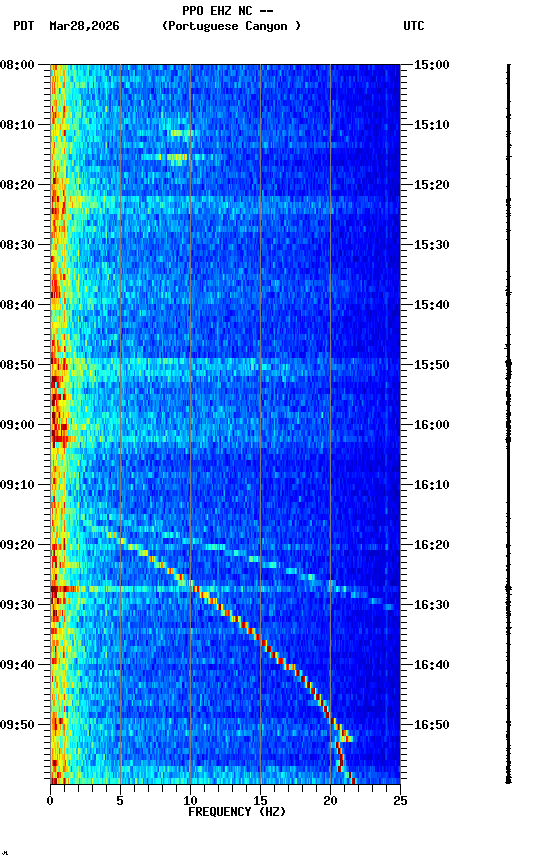Click the 10 Hz frequency tick label

(190, 801)
